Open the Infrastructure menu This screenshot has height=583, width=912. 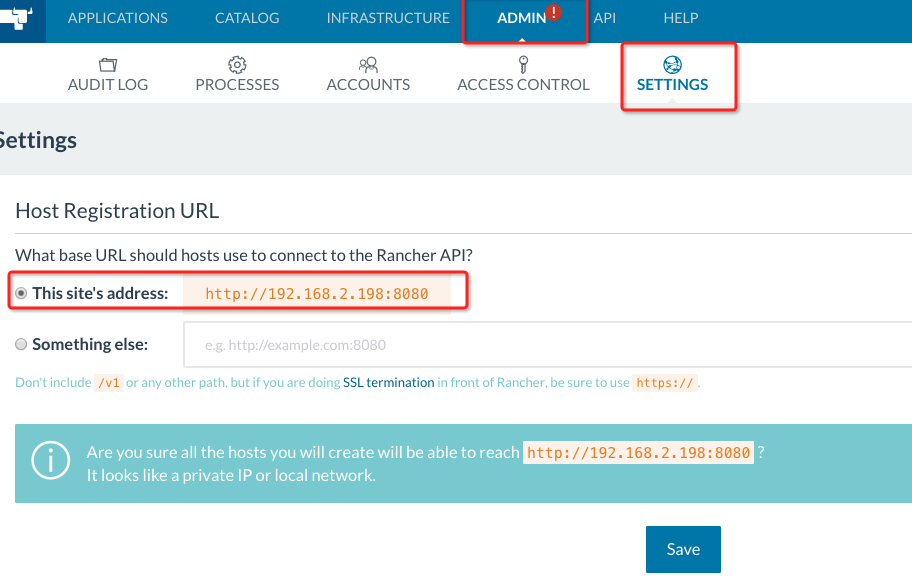(388, 18)
